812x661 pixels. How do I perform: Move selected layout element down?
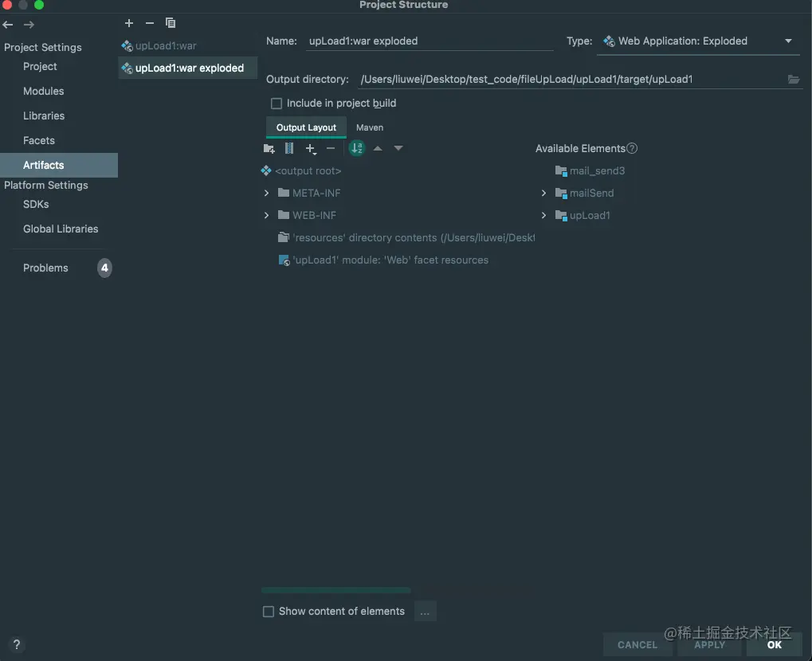coord(398,149)
